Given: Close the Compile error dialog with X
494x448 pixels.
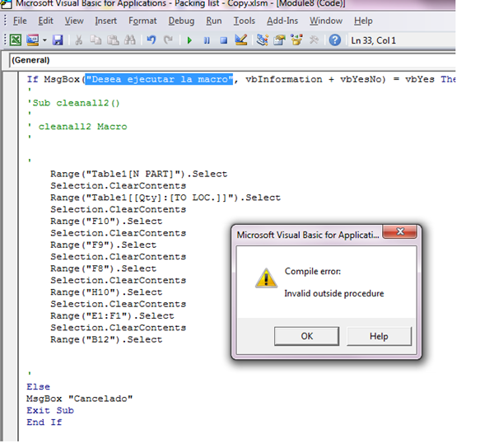Looking at the screenshot, I should 400,232.
